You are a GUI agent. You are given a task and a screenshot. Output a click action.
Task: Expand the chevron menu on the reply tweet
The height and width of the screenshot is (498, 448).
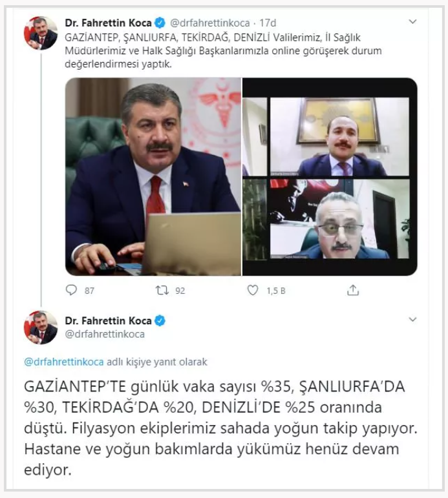click(412, 320)
